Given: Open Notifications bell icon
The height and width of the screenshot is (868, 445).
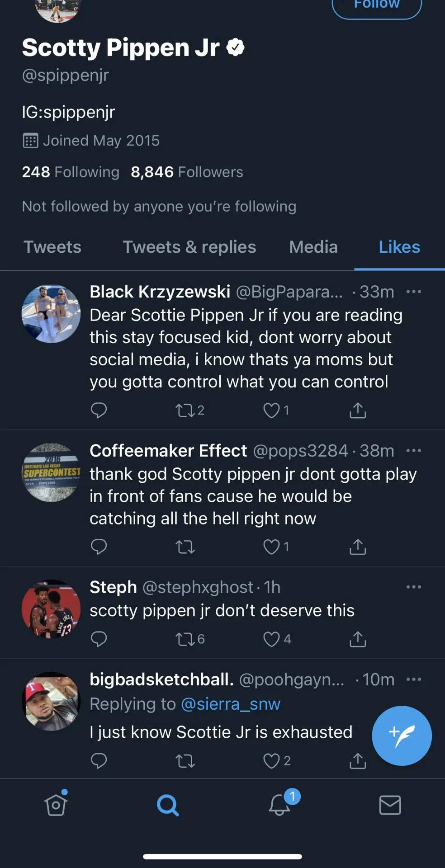Looking at the screenshot, I should point(279,805).
